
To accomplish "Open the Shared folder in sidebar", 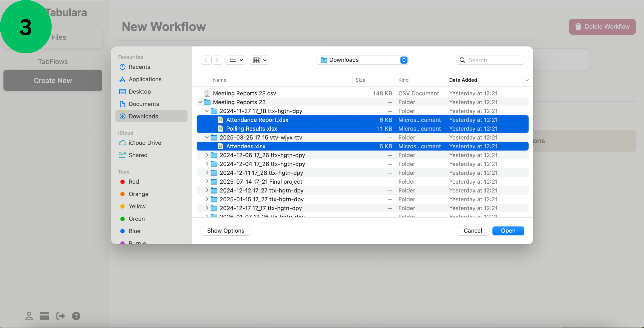I will pos(138,155).
